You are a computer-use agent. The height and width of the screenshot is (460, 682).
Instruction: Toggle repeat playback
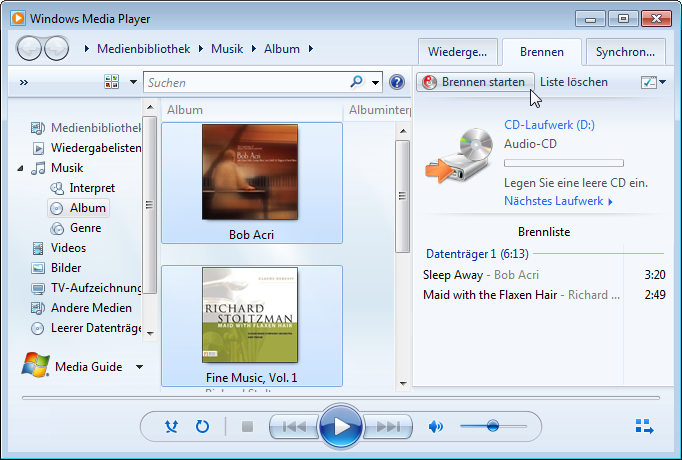202,427
